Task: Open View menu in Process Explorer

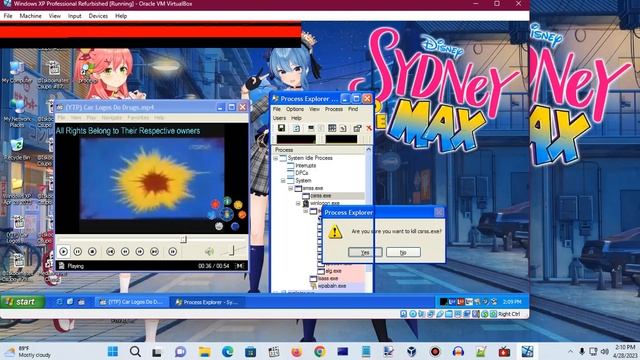Action: pyautogui.click(x=314, y=109)
